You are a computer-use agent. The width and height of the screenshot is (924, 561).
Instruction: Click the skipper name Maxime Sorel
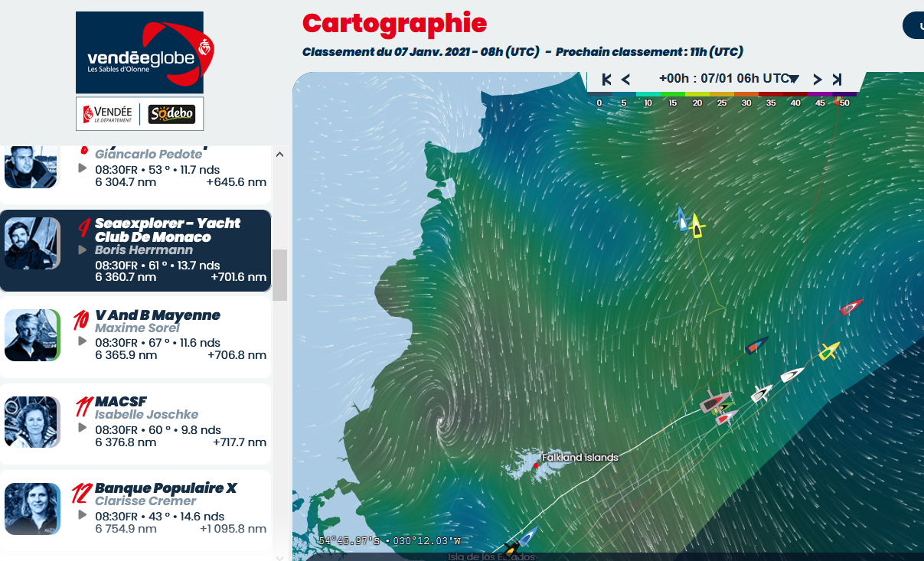(137, 328)
